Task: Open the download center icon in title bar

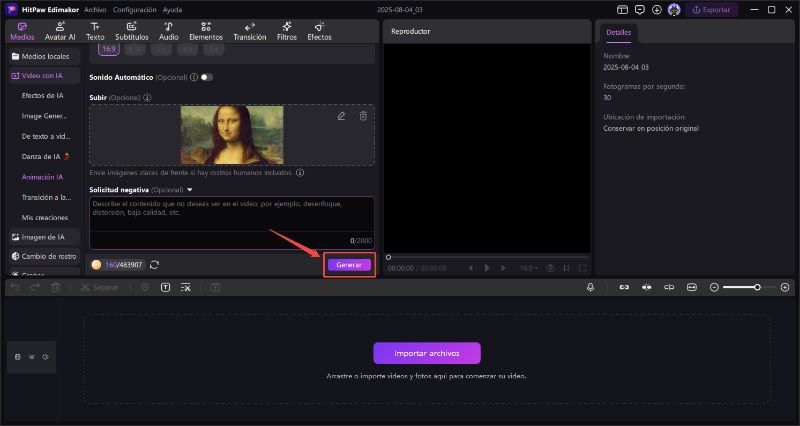Action: (x=657, y=10)
